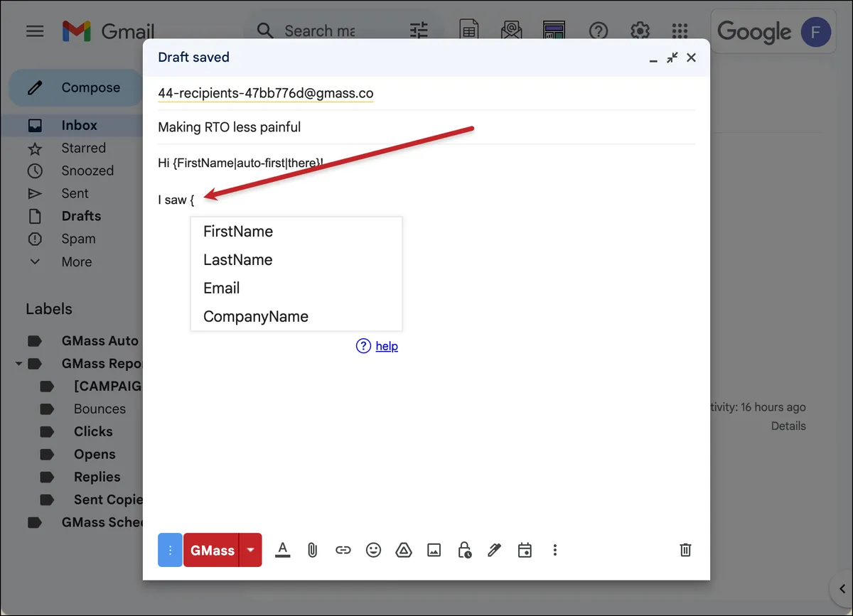Expand More in Gmail sidebar
Image resolution: width=853 pixels, height=616 pixels.
(x=77, y=261)
